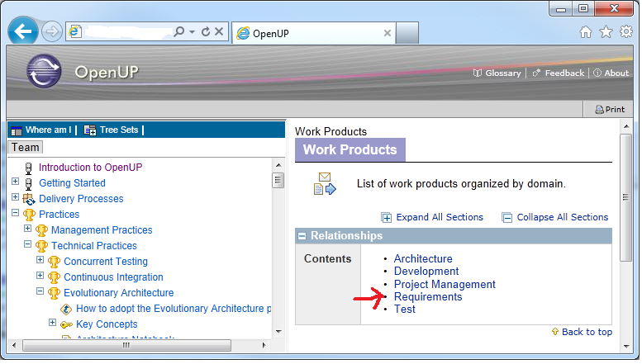Click the Technical Practices trophy icon
The image size is (642, 364).
[41, 246]
